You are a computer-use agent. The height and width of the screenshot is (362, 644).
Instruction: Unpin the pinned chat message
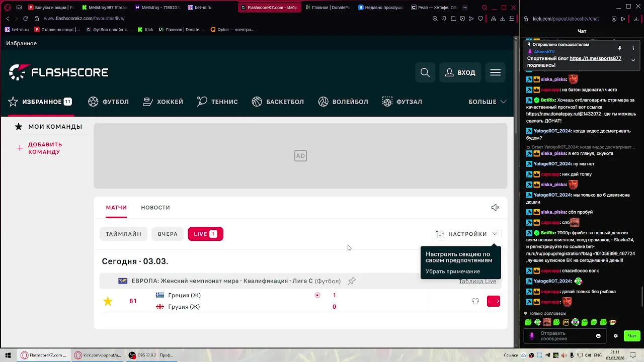pyautogui.click(x=620, y=48)
